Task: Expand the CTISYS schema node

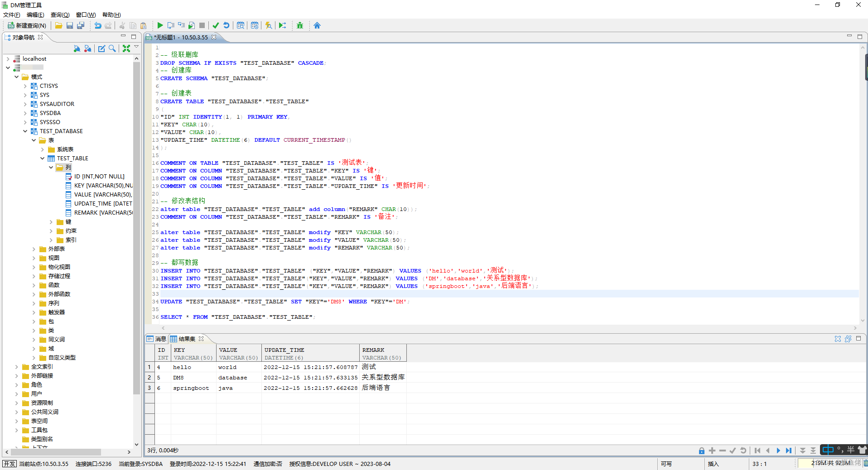Action: point(25,86)
